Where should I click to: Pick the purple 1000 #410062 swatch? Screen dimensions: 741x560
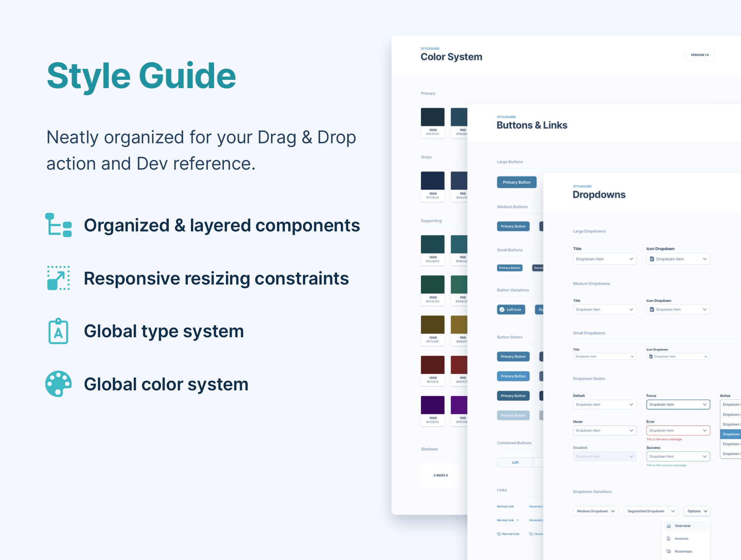click(x=433, y=405)
